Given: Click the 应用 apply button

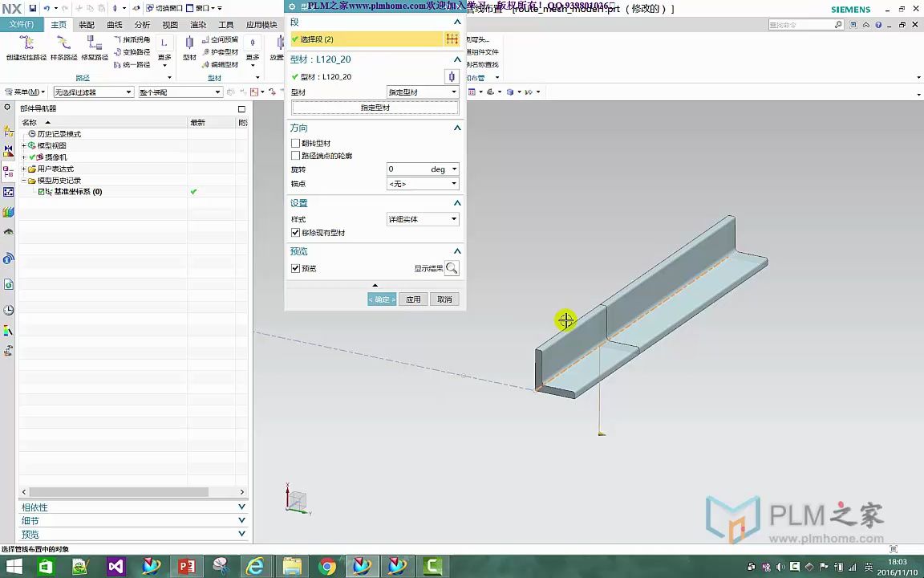Looking at the screenshot, I should 413,299.
